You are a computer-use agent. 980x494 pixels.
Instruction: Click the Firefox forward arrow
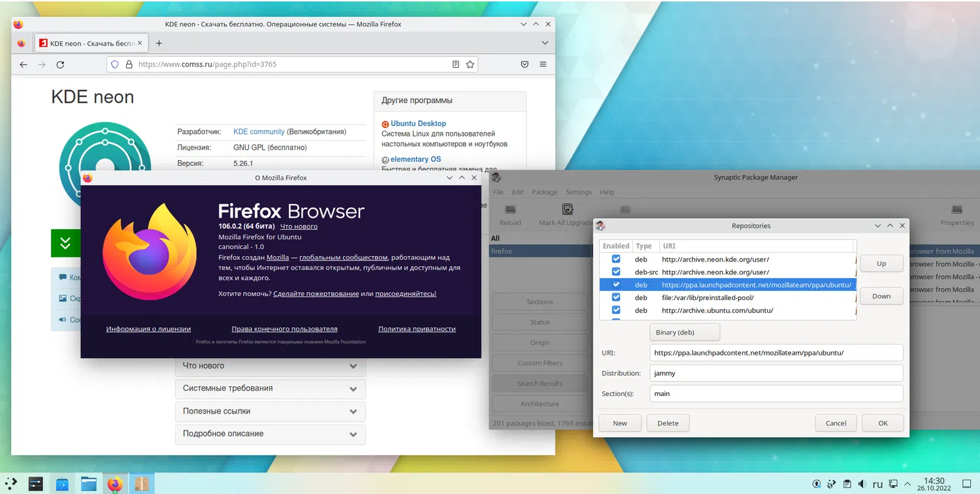(42, 65)
